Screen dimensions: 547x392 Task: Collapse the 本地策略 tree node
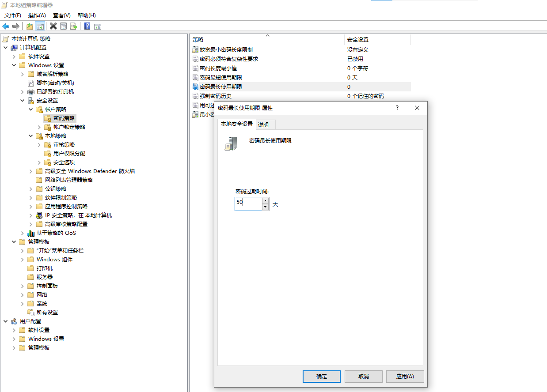[30, 136]
